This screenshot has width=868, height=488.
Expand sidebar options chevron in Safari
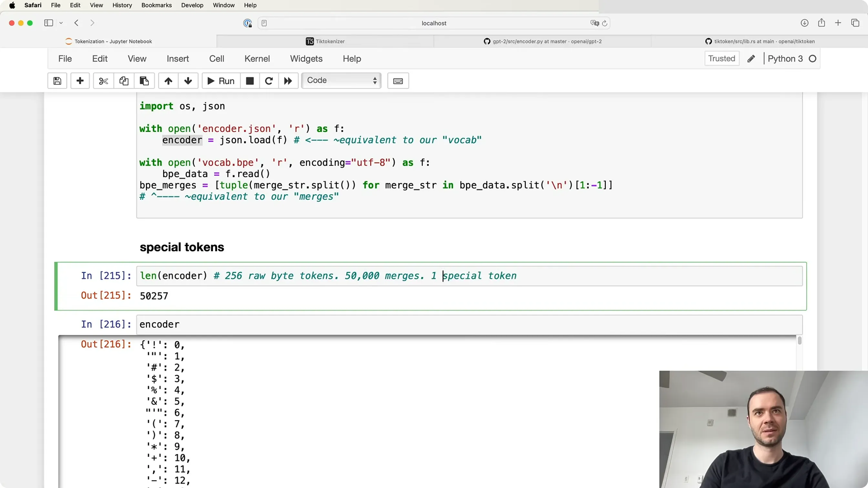61,23
